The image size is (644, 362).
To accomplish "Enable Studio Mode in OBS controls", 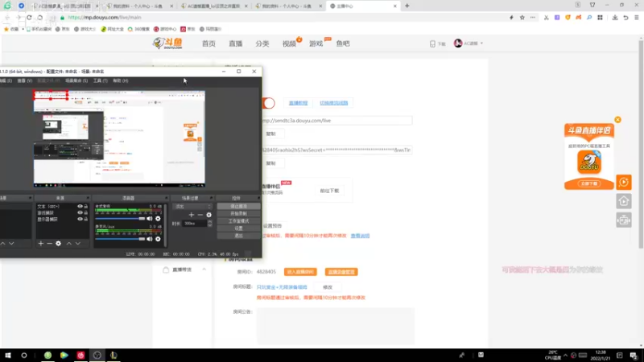I will click(238, 220).
